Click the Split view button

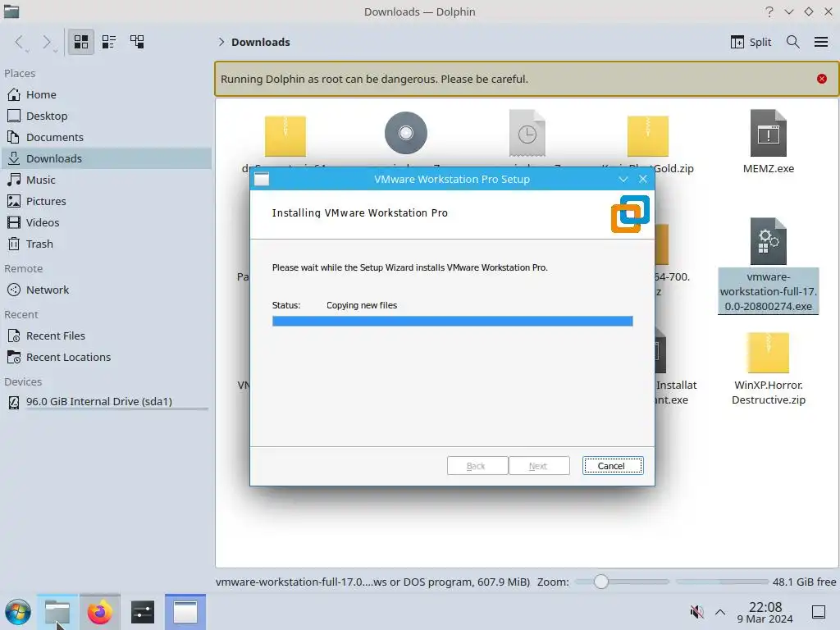(751, 42)
